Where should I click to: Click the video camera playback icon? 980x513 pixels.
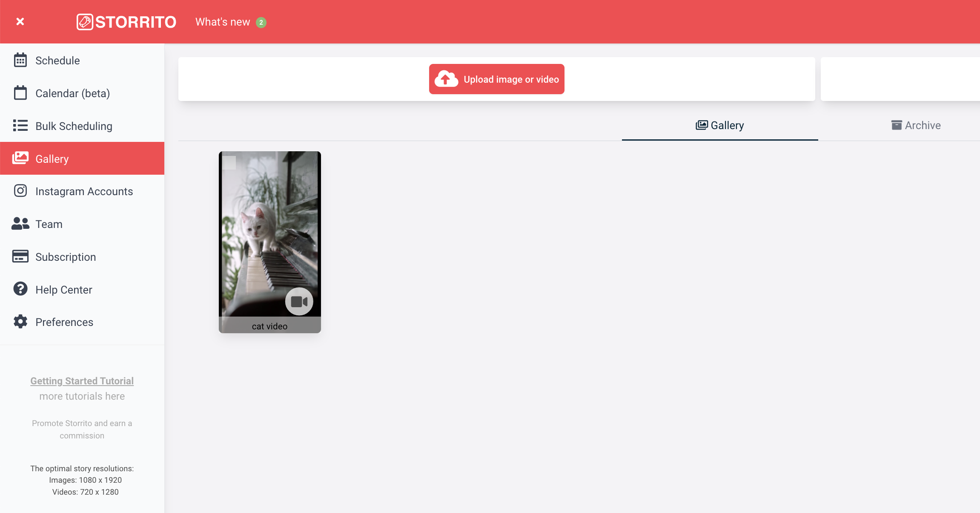(x=298, y=302)
